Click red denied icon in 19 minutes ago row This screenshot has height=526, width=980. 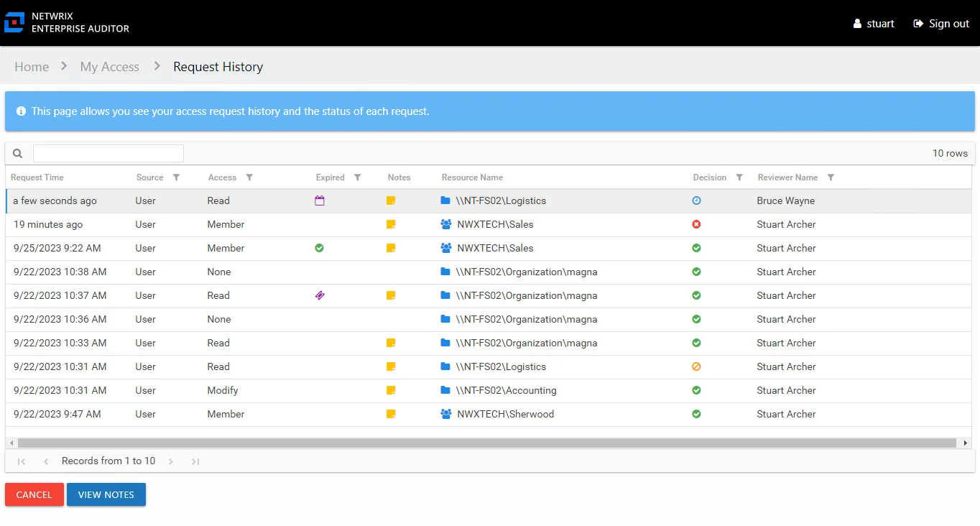coord(696,225)
